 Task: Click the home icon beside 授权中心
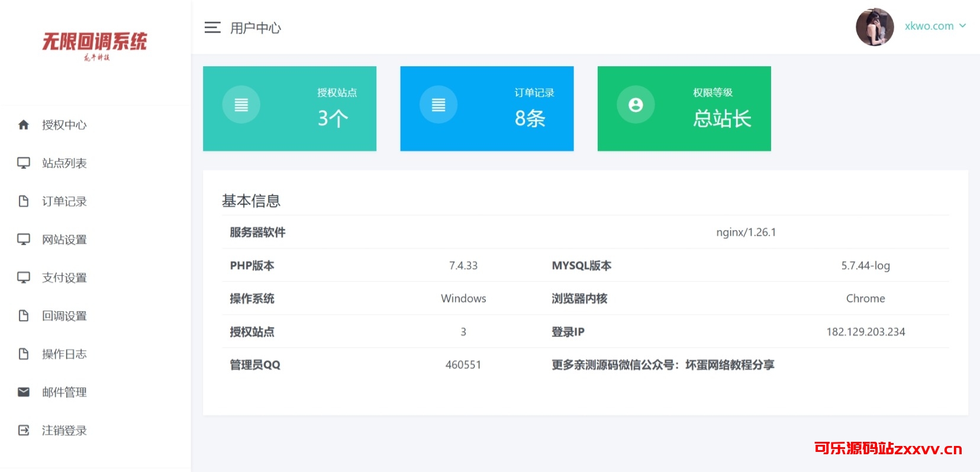(x=24, y=125)
